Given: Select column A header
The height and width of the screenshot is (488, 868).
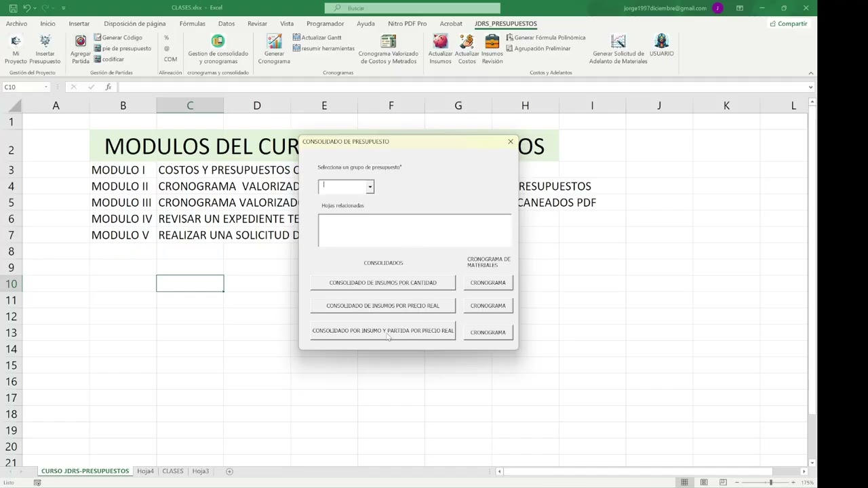Looking at the screenshot, I should (56, 106).
